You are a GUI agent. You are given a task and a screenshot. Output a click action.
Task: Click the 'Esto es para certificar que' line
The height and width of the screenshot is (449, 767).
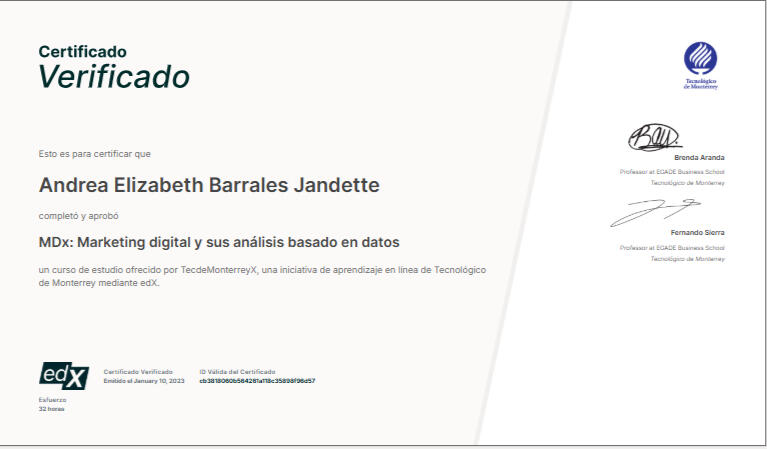[x=94, y=154]
